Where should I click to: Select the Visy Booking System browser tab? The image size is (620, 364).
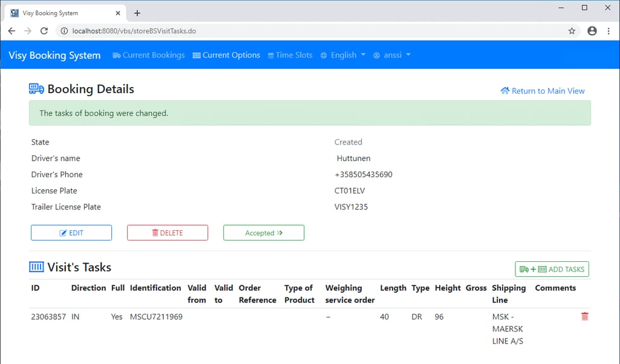[66, 13]
